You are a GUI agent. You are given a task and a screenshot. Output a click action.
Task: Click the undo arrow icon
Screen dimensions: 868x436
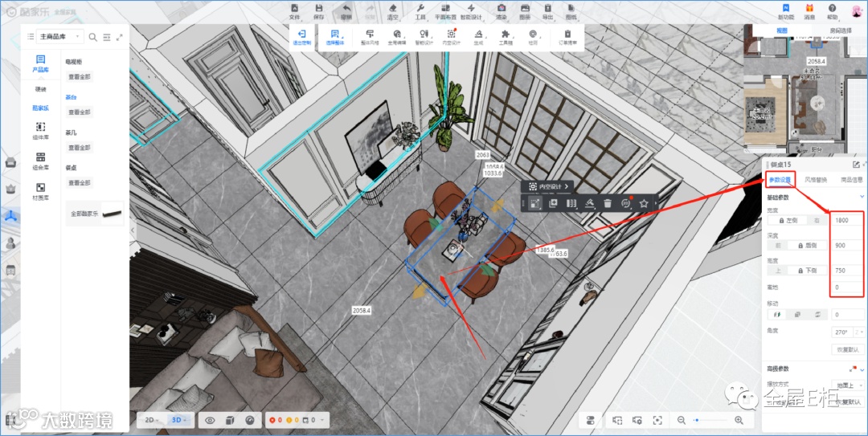pos(346,8)
